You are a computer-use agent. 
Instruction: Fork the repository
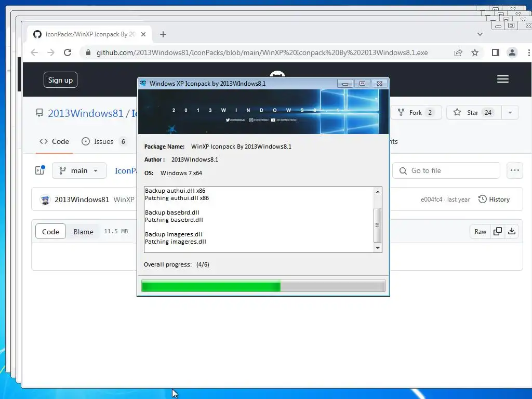tap(416, 113)
